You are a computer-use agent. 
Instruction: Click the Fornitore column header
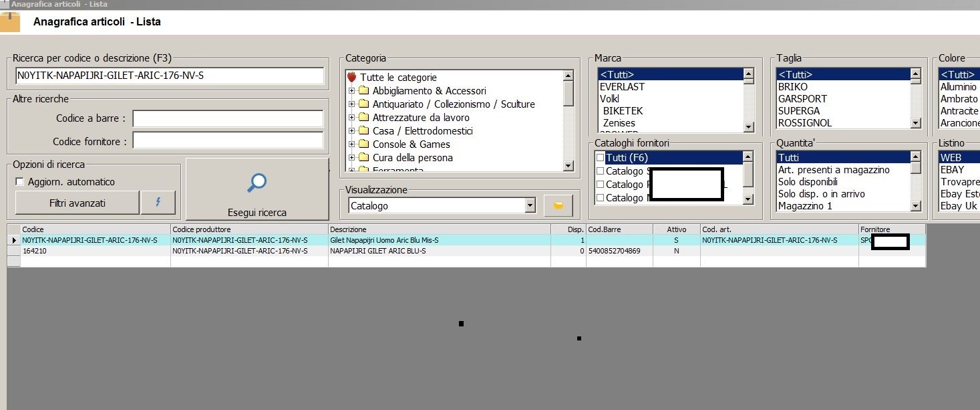point(892,229)
